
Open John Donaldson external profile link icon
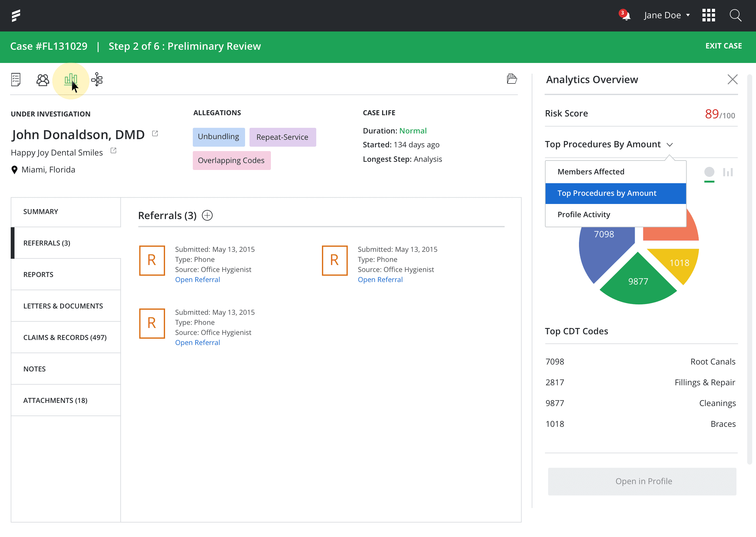click(155, 133)
